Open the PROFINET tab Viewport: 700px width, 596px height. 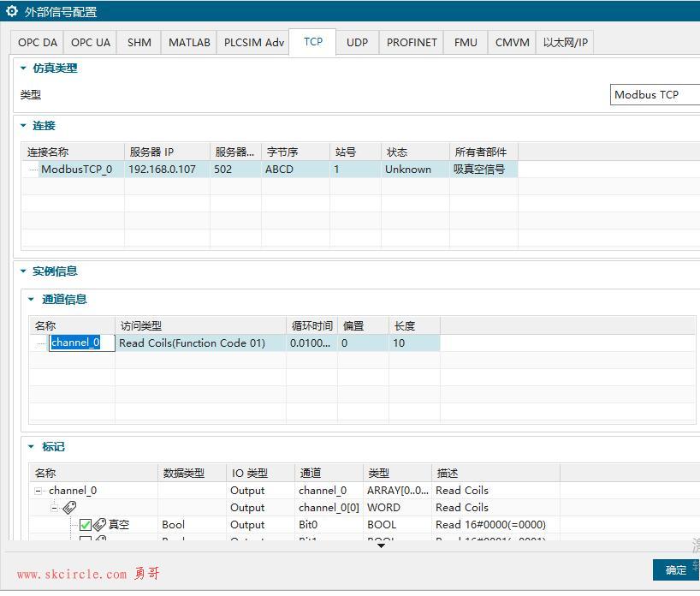click(x=412, y=43)
